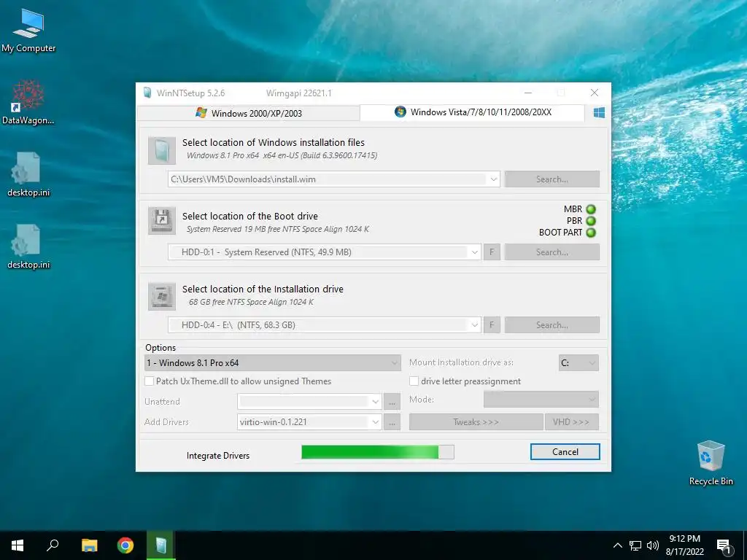Open the mount drive letter C: dropdown

[578, 363]
